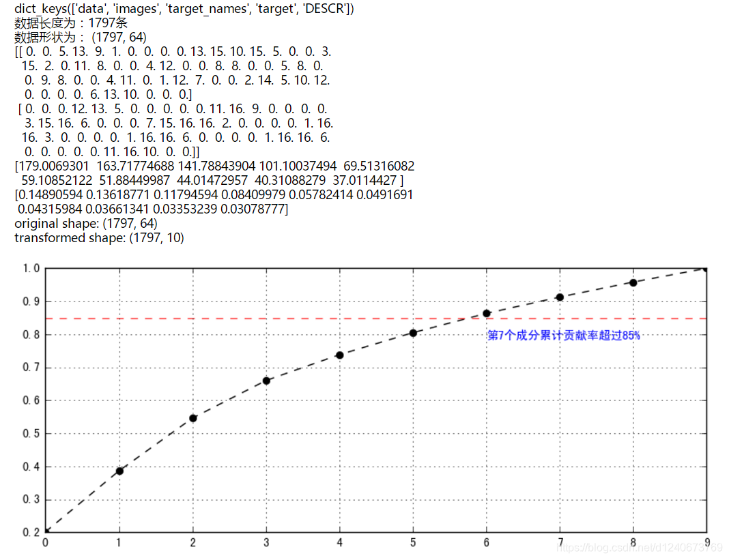Select the data point at x=4
Image resolution: width=729 pixels, height=560 pixels.
point(339,355)
